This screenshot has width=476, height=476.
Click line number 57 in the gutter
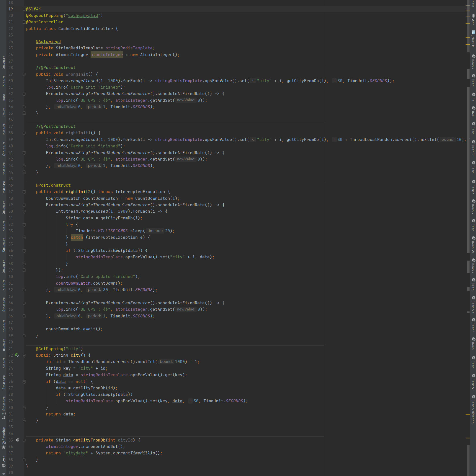pyautogui.click(x=11, y=257)
